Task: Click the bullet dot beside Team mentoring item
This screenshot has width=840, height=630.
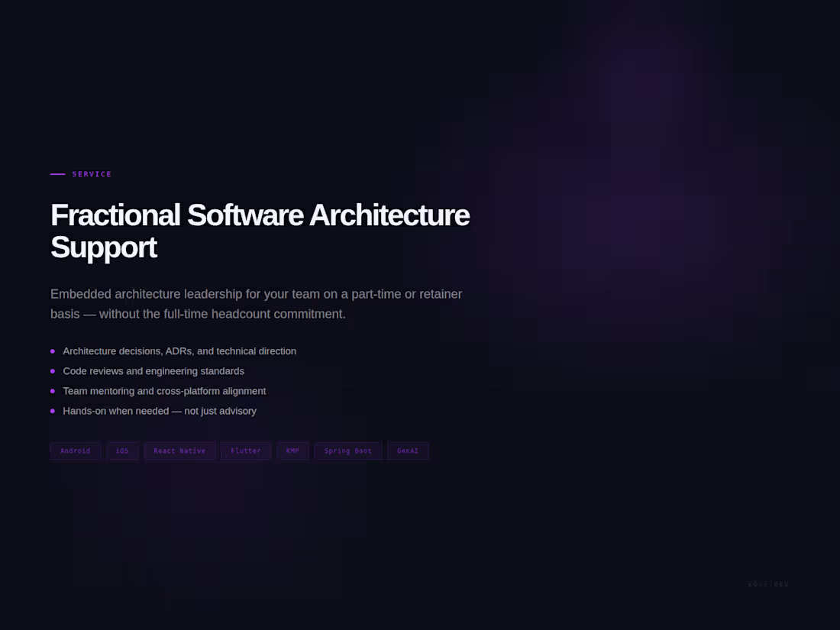Action: (53, 391)
